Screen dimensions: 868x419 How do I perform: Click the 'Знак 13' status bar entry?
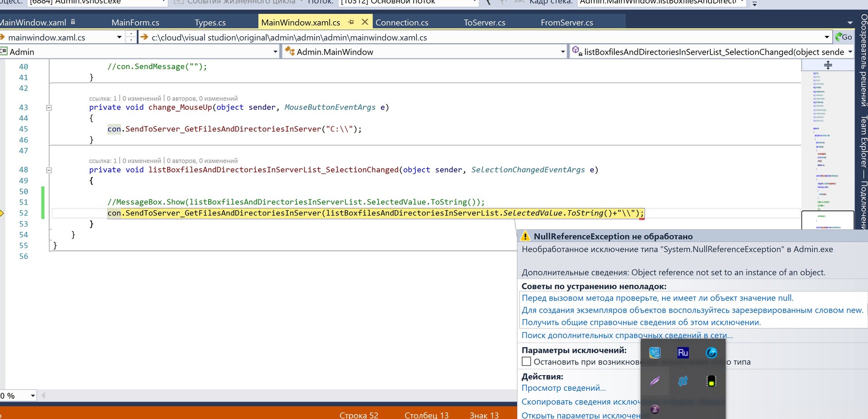(484, 415)
